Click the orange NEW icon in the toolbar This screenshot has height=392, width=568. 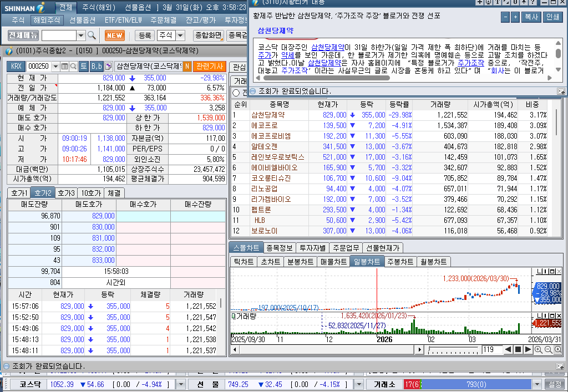(114, 35)
